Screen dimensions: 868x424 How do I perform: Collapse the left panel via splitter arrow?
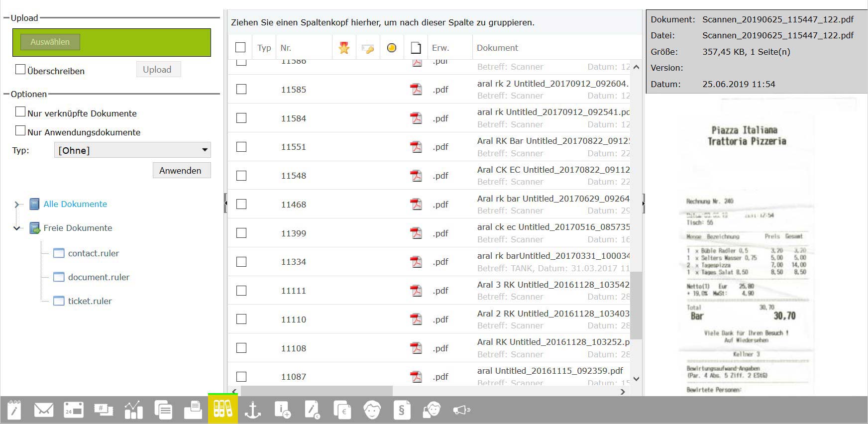(x=225, y=203)
